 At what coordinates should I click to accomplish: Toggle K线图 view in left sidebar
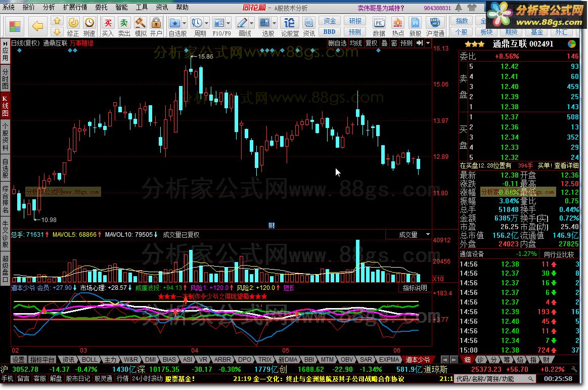click(5, 106)
